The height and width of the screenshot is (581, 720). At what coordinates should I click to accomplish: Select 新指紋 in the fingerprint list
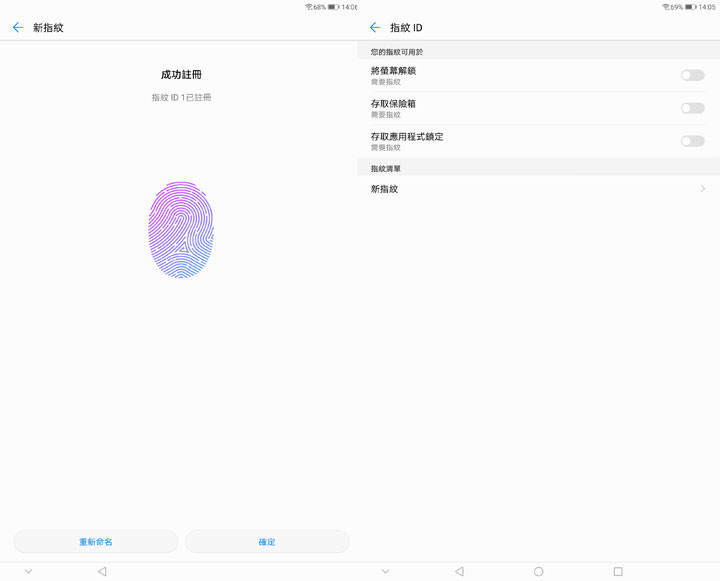click(x=538, y=189)
